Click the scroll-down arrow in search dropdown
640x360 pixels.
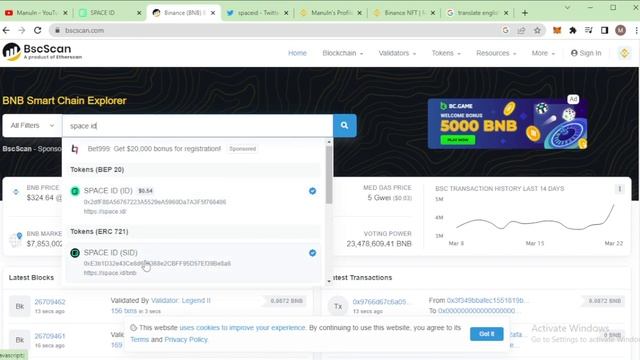point(329,282)
